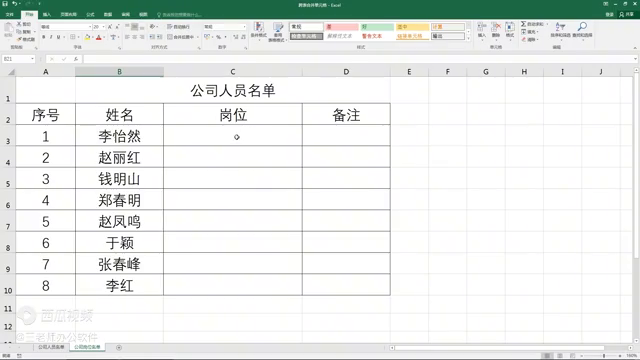Collapse the ribbon with the chevron

click(635, 48)
